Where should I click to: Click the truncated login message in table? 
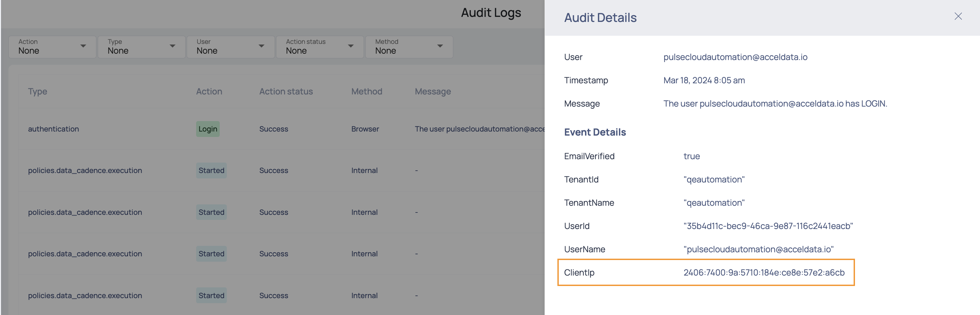[479, 129]
